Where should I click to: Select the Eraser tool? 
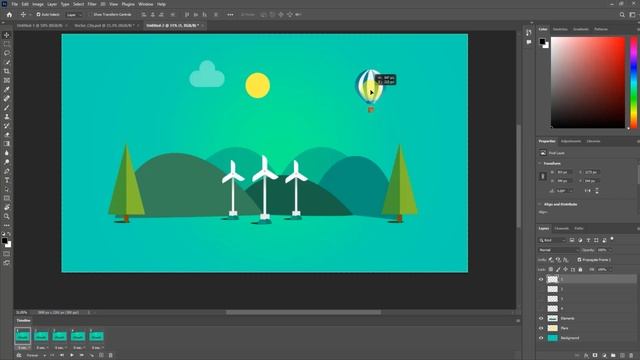pyautogui.click(x=7, y=135)
